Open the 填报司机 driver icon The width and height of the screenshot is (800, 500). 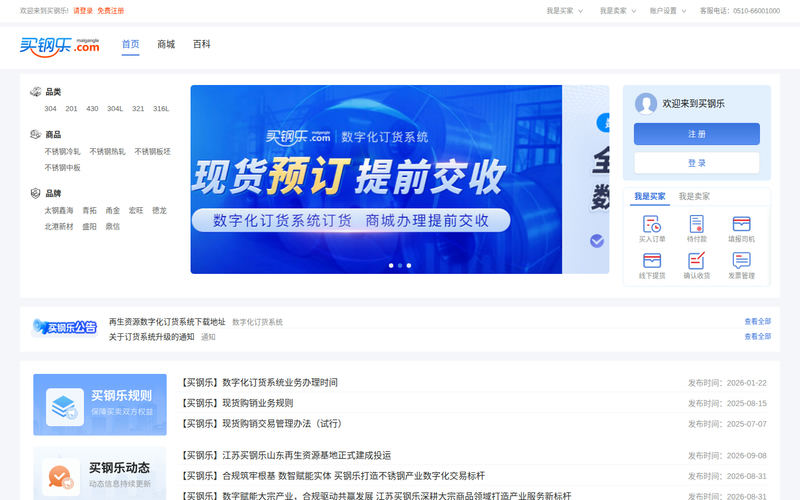(x=741, y=224)
